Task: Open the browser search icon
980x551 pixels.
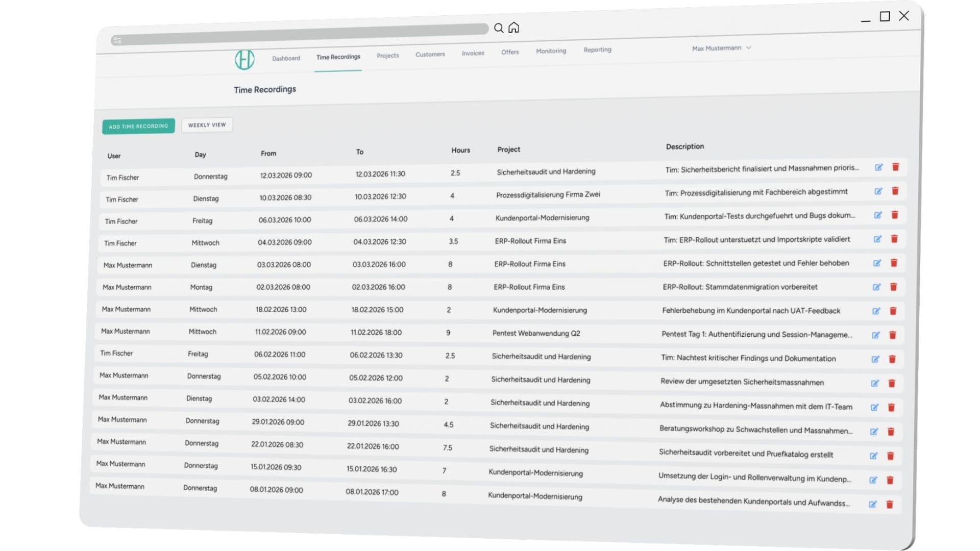Action: pos(499,28)
